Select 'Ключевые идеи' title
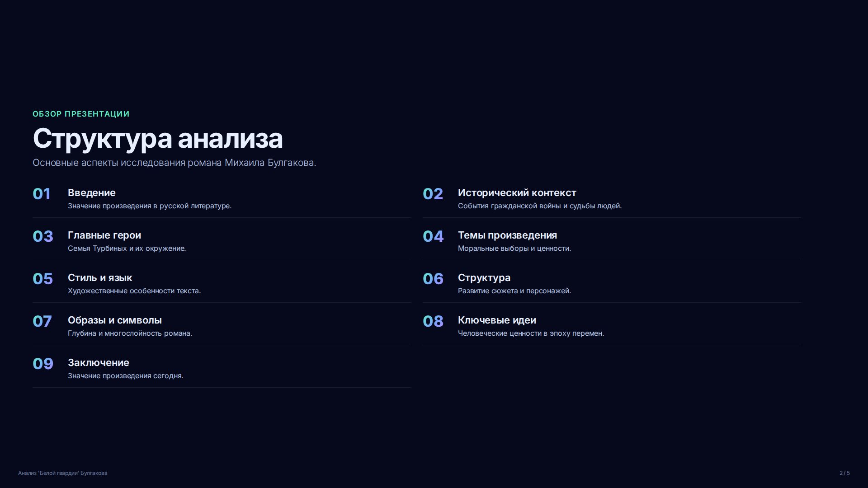Viewport: 868px width, 488px height. (x=497, y=320)
